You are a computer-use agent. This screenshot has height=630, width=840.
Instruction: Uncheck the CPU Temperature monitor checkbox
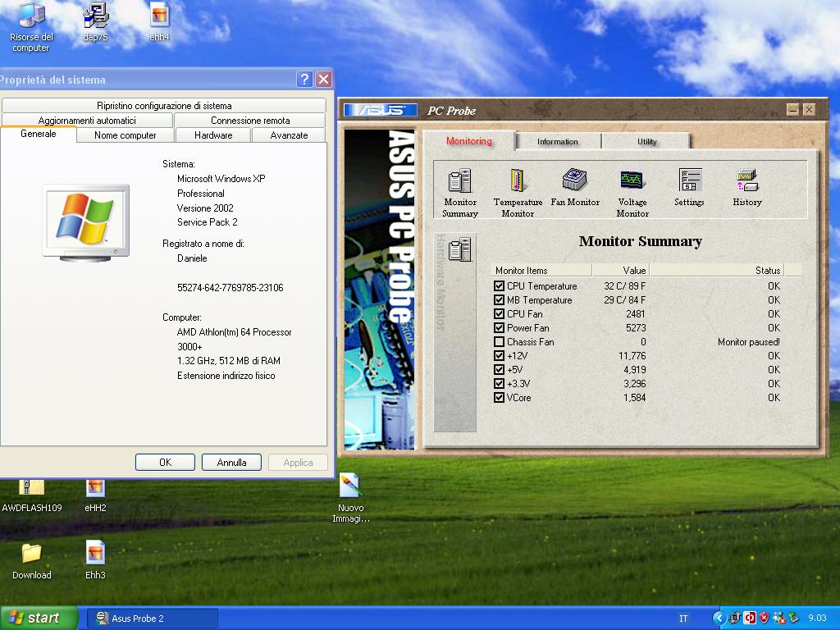point(499,286)
